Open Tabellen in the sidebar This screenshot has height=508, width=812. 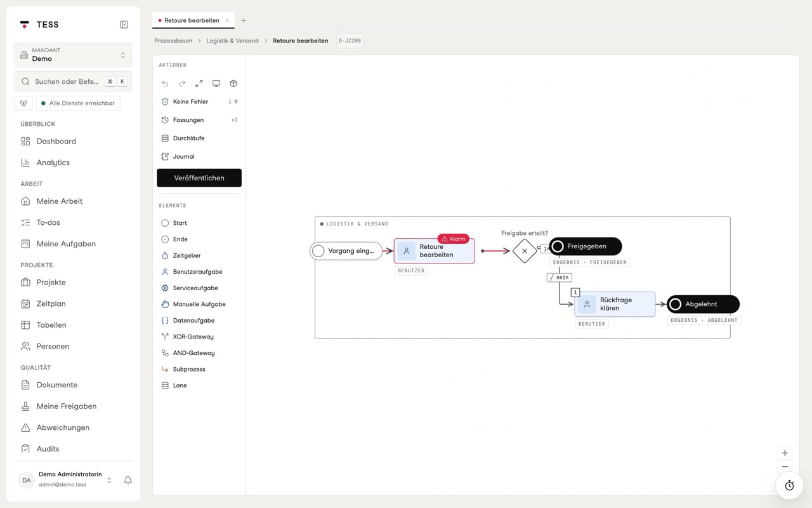tap(73, 325)
